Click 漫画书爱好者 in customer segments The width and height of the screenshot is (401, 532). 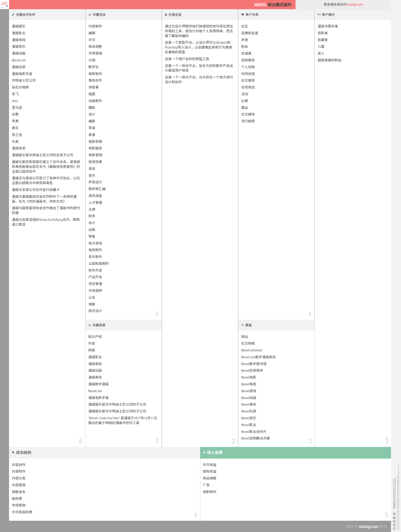[x=327, y=26]
